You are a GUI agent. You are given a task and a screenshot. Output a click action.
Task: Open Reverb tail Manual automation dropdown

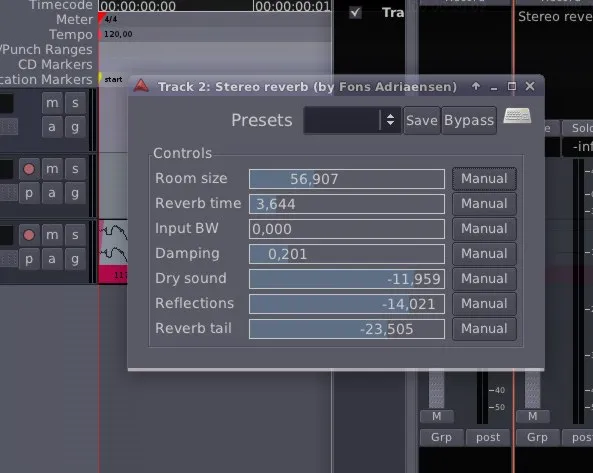tap(484, 329)
